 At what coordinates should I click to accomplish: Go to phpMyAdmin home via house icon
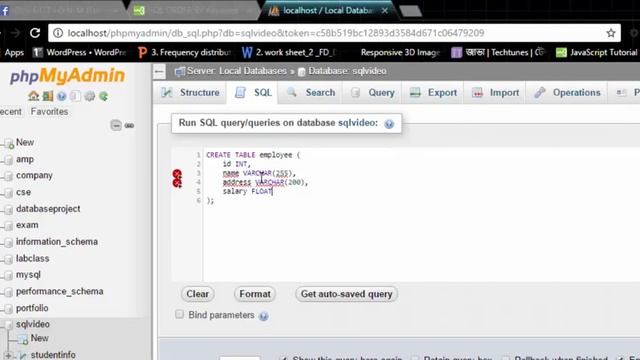coord(33,96)
